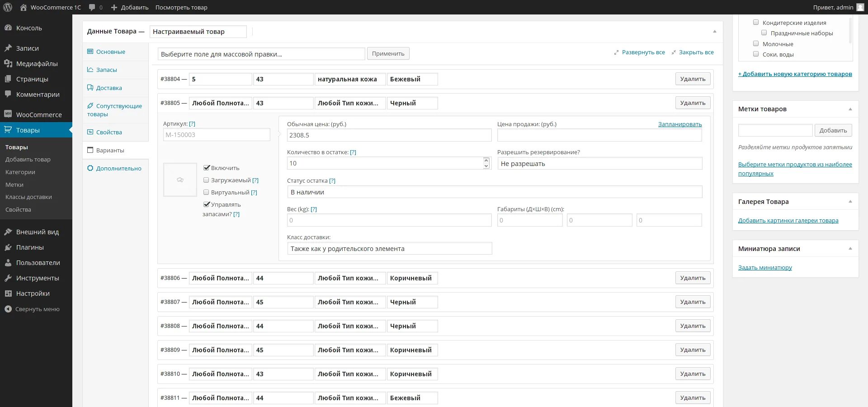This screenshot has height=407, width=868.
Task: Switch to the Свойства tab
Action: point(109,132)
